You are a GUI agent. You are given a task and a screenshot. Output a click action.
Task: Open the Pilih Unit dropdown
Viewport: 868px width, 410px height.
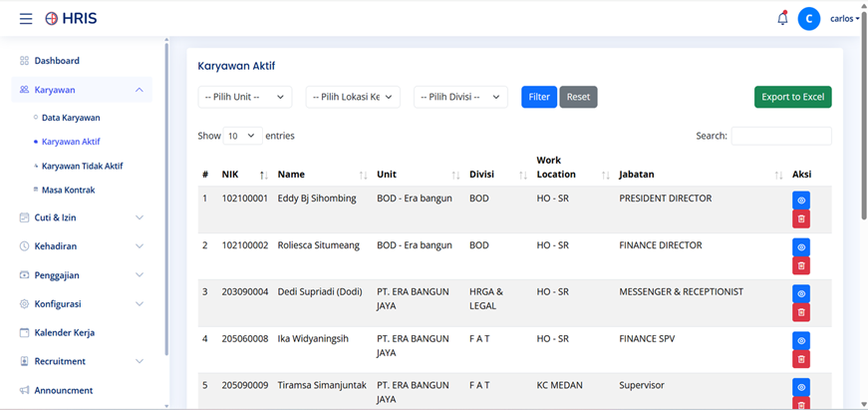tap(245, 97)
